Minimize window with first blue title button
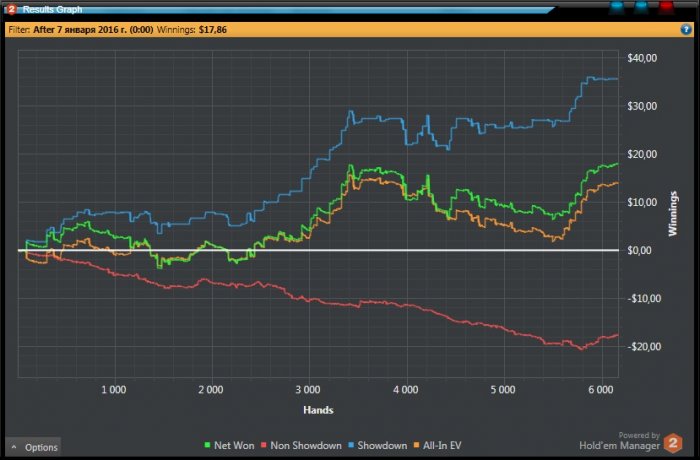Viewport: 700px width, 460px height. (x=617, y=7)
